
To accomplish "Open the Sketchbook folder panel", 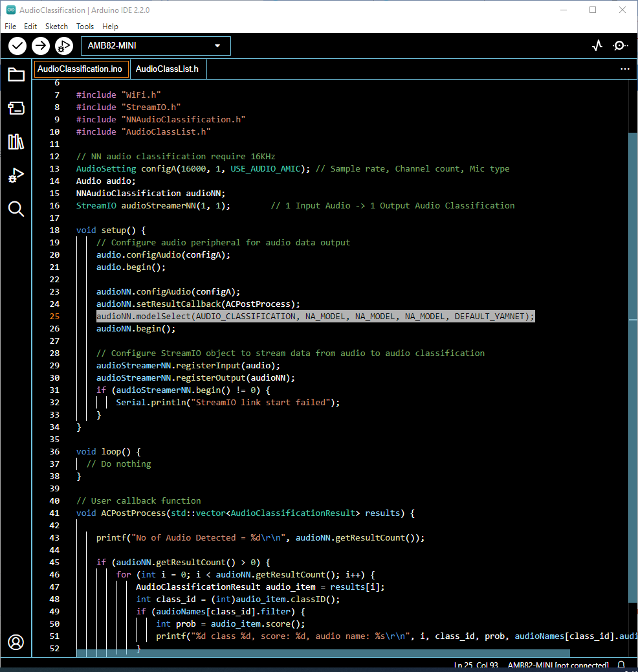I will (16, 74).
